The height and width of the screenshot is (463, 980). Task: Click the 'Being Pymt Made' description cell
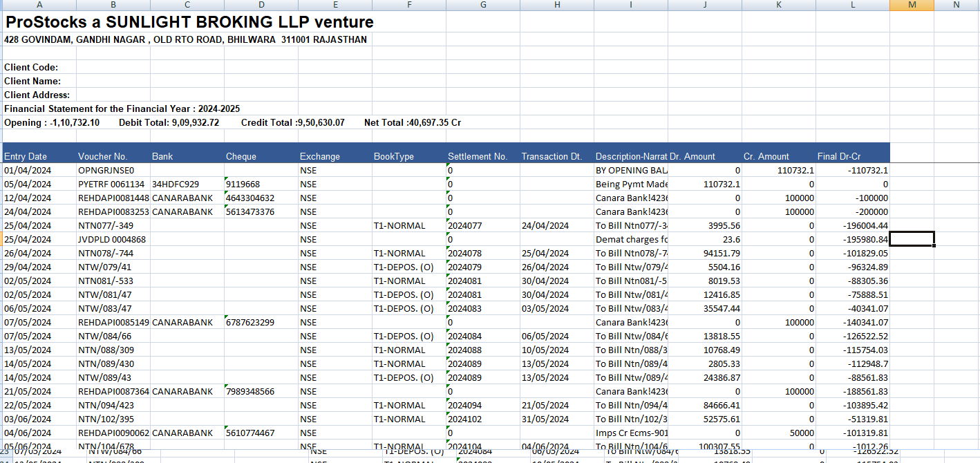click(x=631, y=184)
